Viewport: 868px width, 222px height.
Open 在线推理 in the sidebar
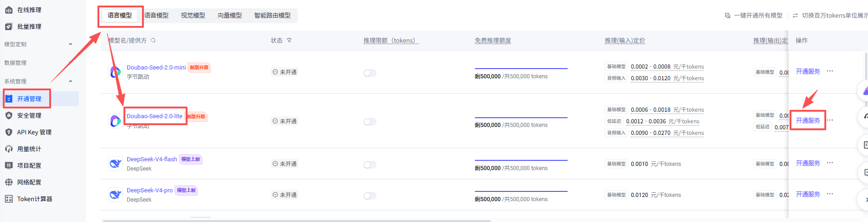click(x=29, y=10)
